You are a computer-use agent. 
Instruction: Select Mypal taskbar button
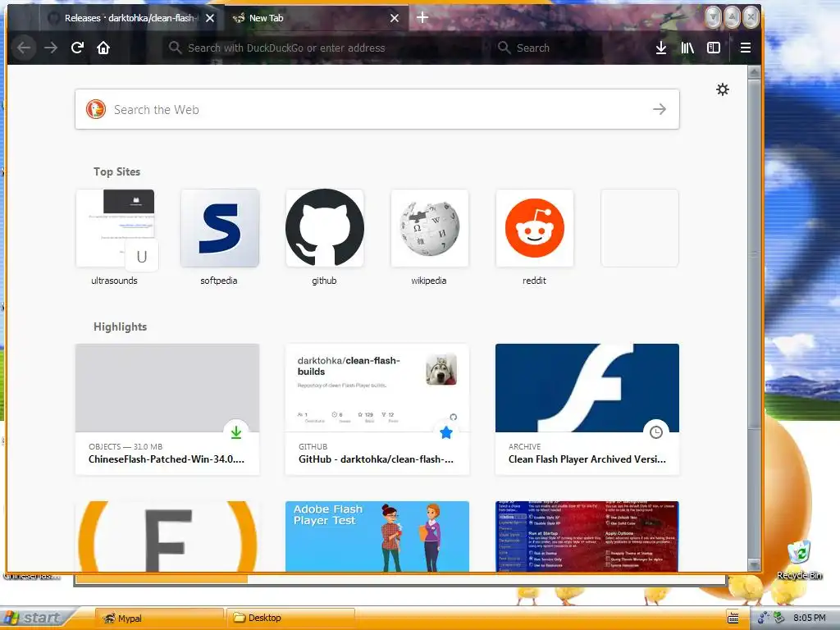point(160,619)
